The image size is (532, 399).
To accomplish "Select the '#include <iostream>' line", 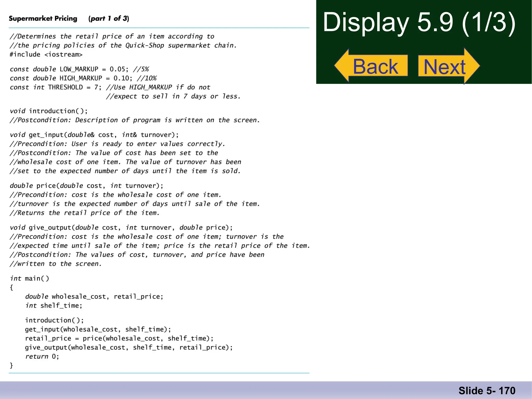I will (x=46, y=55).
